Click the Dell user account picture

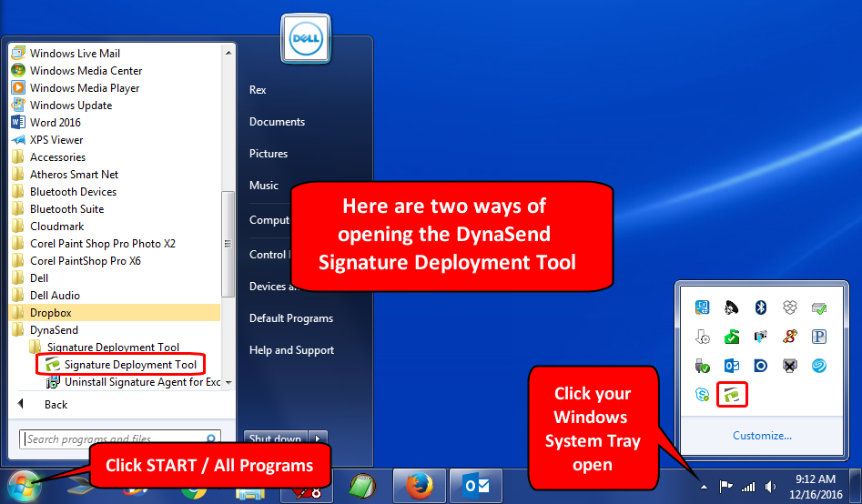coord(306,38)
